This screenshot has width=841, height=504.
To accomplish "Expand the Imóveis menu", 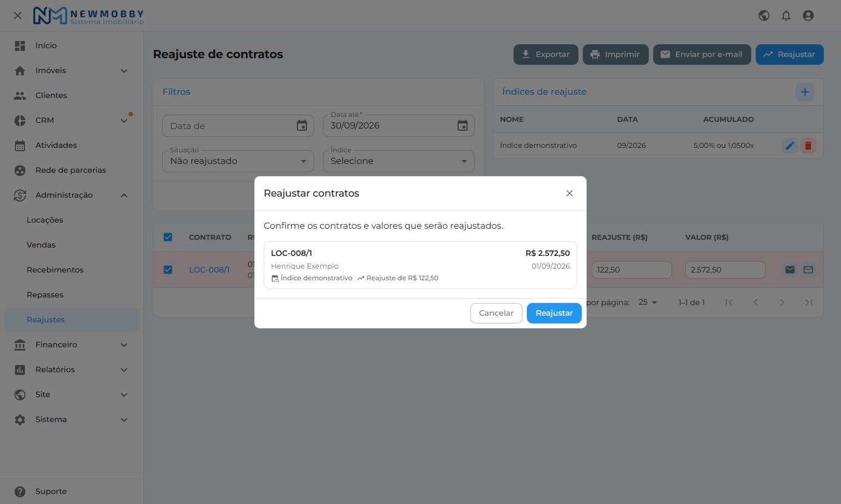I will [72, 70].
